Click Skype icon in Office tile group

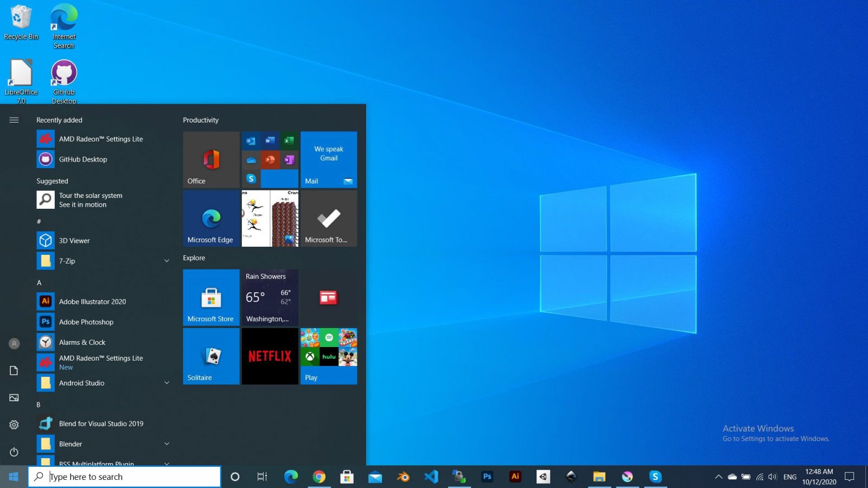pos(251,178)
